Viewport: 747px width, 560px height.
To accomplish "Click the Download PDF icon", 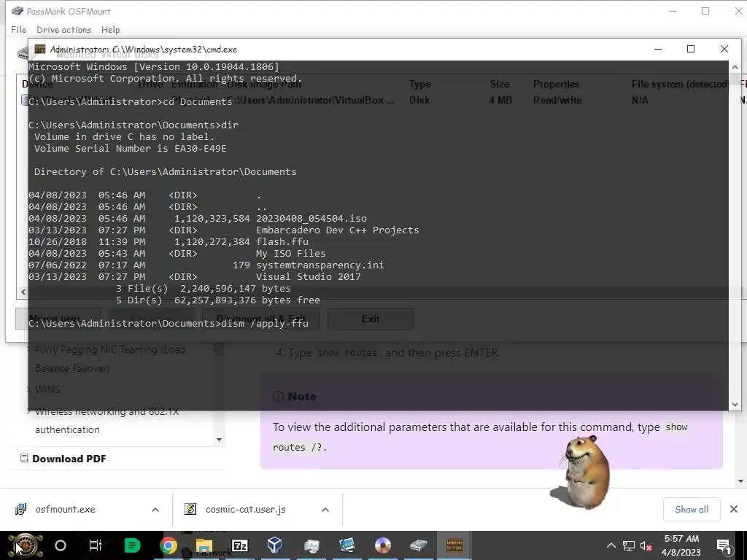I will (x=24, y=458).
